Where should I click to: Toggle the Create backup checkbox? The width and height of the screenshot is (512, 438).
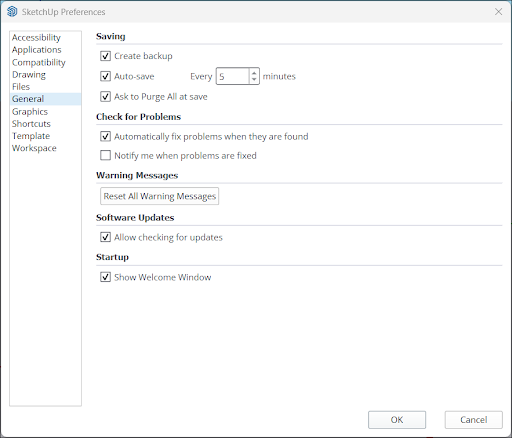(x=105, y=56)
